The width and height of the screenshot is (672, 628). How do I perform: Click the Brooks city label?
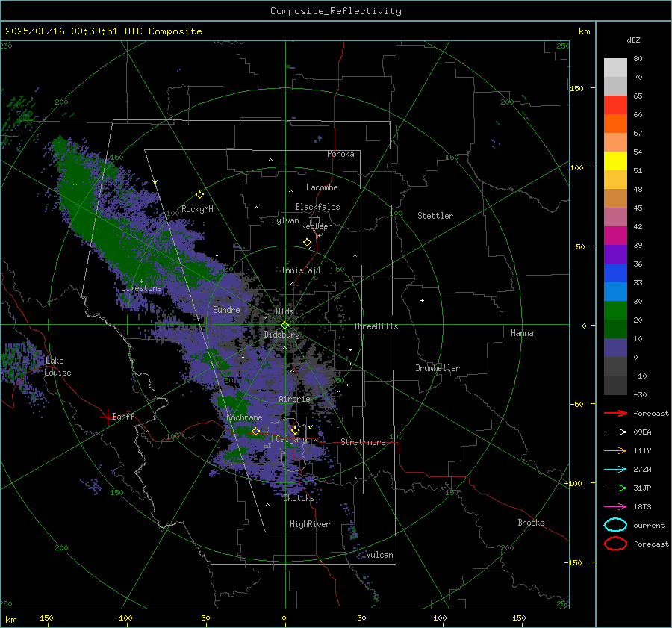click(x=531, y=523)
